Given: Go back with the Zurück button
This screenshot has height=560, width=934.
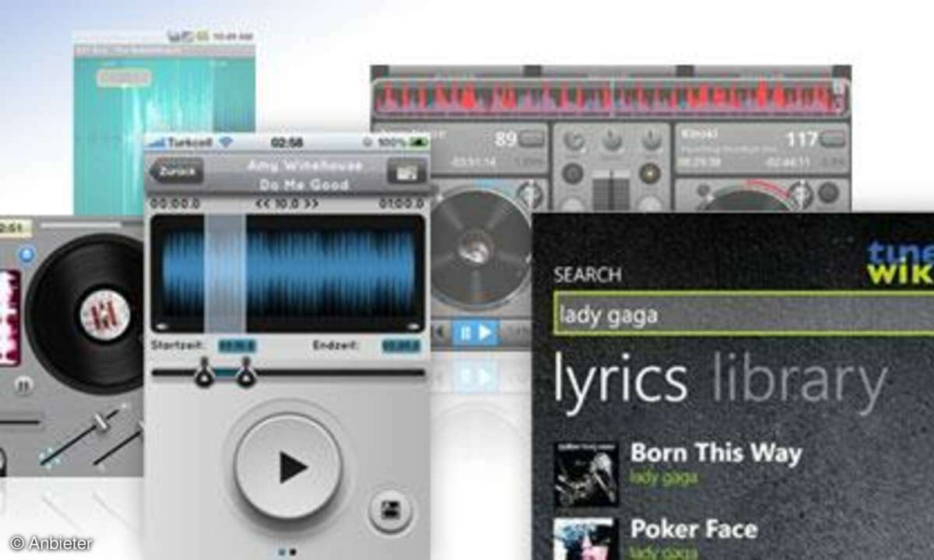Looking at the screenshot, I should click(x=177, y=171).
